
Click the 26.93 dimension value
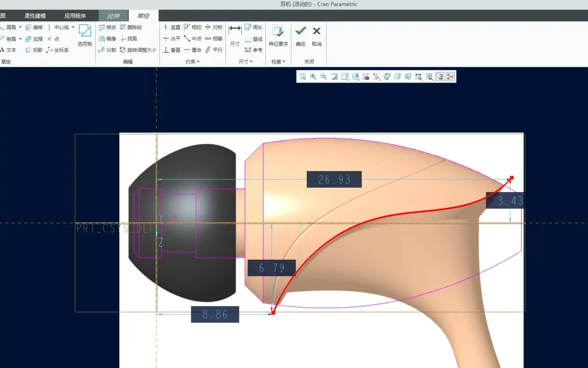(x=334, y=179)
